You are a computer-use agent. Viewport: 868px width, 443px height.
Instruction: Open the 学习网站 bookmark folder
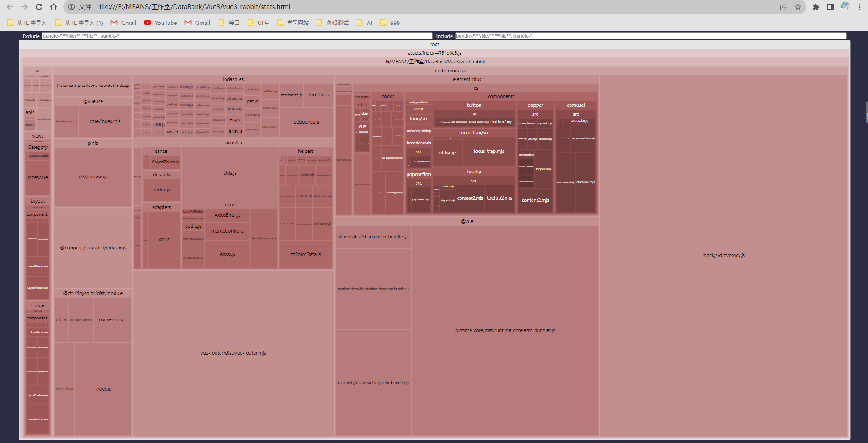(x=293, y=23)
